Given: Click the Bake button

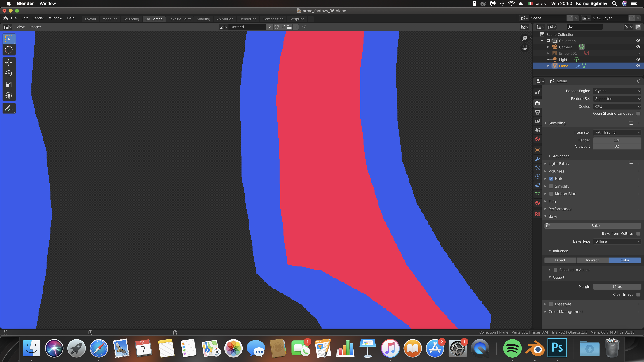Looking at the screenshot, I should click(595, 226).
